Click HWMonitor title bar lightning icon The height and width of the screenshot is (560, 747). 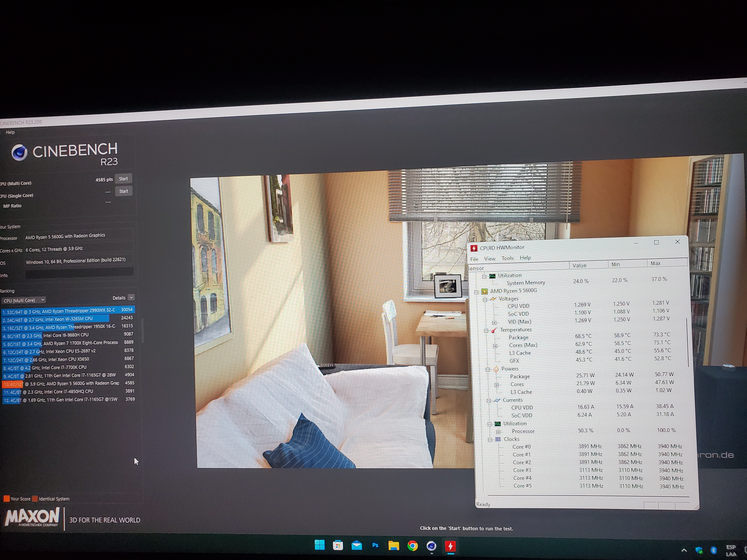click(474, 249)
